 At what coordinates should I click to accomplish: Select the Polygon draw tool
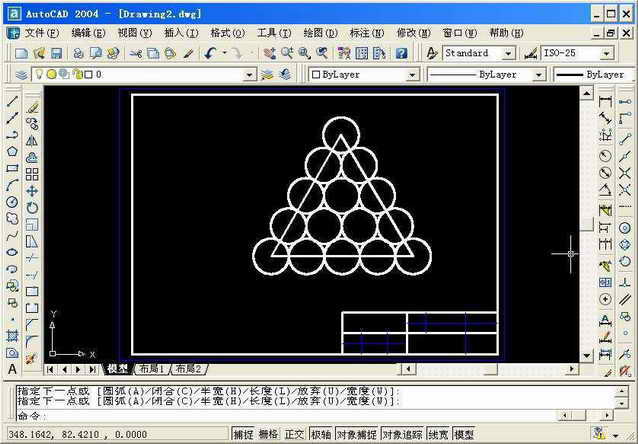12,151
